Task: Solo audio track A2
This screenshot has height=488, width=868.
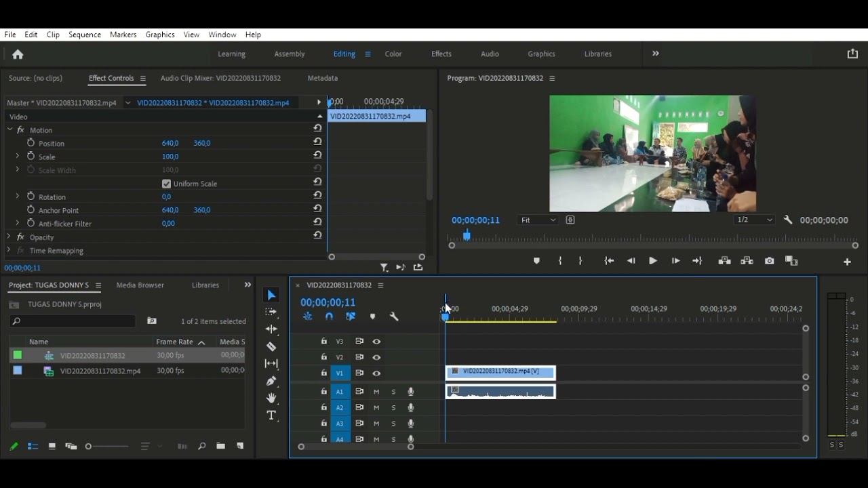Action: coord(393,407)
